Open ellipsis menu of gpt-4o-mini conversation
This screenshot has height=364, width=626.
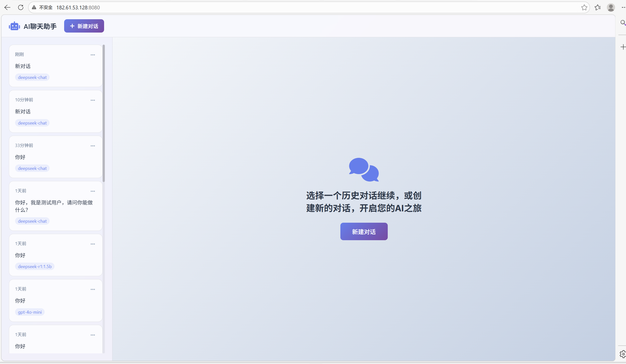93,290
